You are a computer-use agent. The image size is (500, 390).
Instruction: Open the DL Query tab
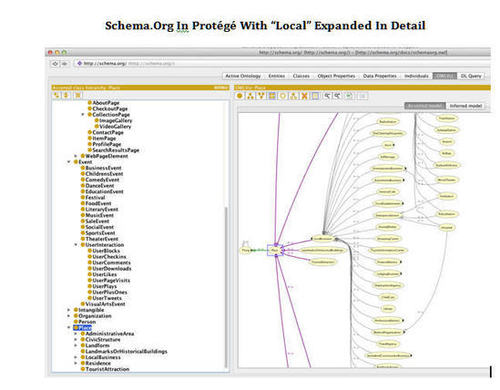tap(471, 76)
